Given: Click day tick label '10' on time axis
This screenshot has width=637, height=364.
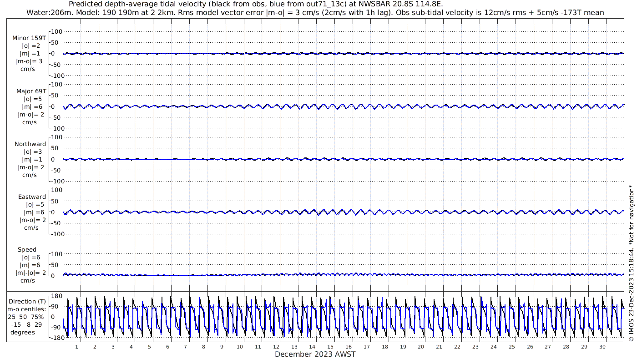Looking at the screenshot, I should [240, 347].
